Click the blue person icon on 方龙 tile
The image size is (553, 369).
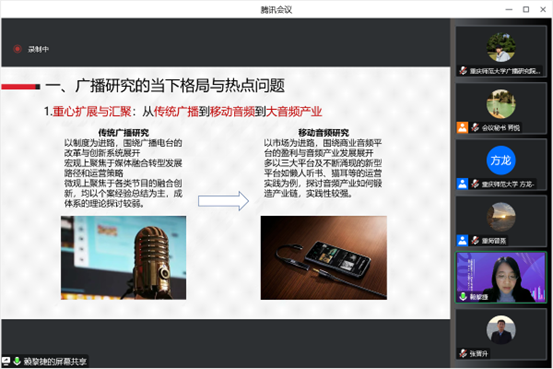462,184
